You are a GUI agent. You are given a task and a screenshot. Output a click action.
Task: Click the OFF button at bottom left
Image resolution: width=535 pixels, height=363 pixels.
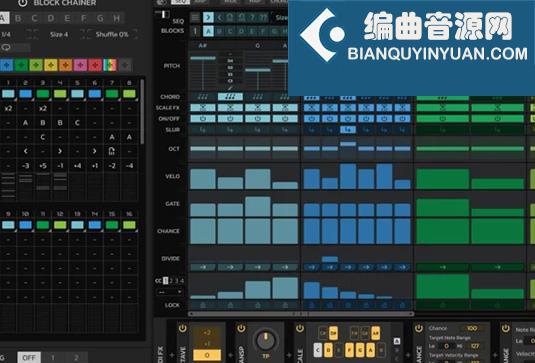tap(29, 358)
